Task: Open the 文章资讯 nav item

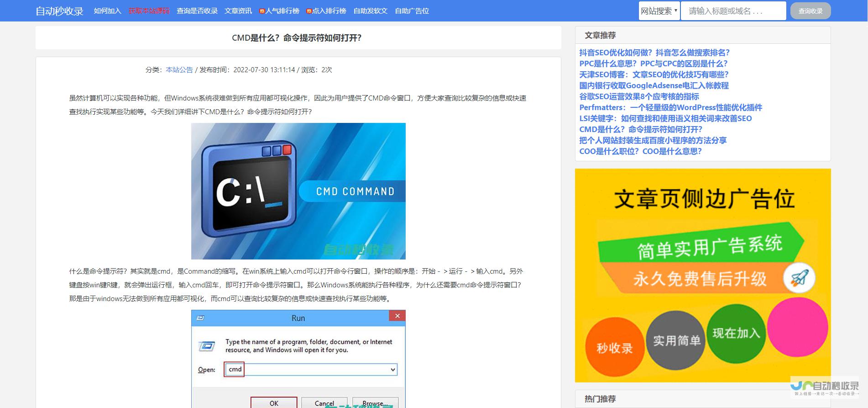Action: pyautogui.click(x=238, y=11)
